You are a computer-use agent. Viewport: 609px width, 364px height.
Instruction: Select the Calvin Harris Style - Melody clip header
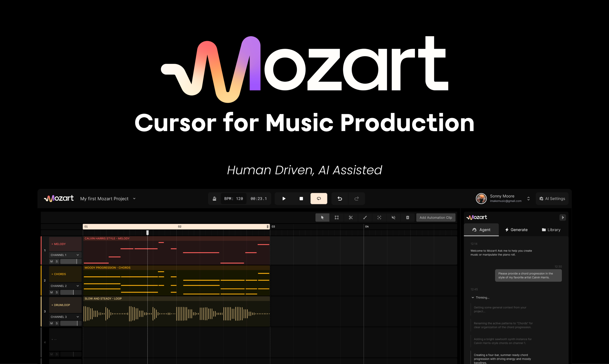point(176,238)
